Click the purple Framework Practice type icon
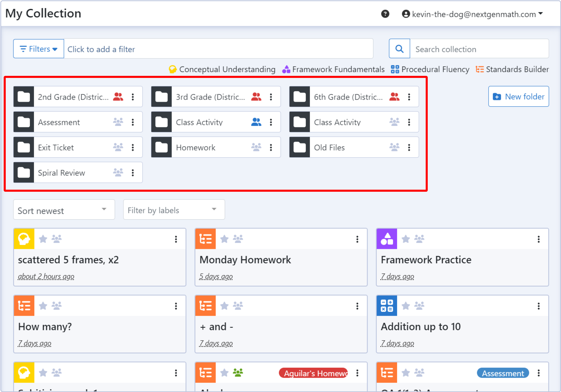 tap(387, 239)
